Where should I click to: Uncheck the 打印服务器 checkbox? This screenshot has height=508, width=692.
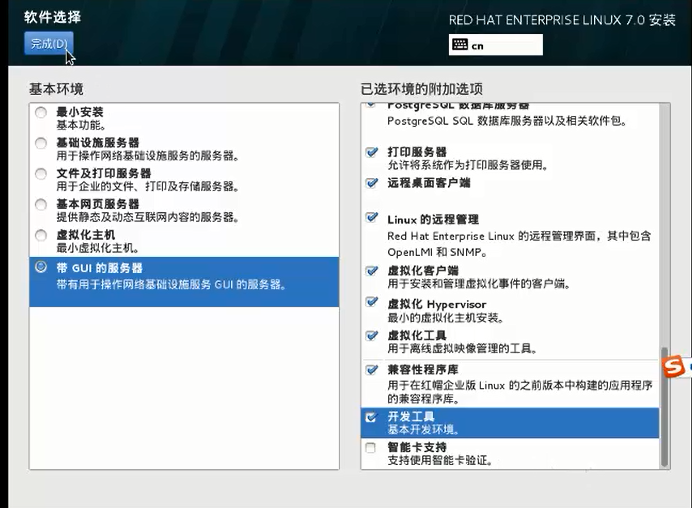coord(372,152)
